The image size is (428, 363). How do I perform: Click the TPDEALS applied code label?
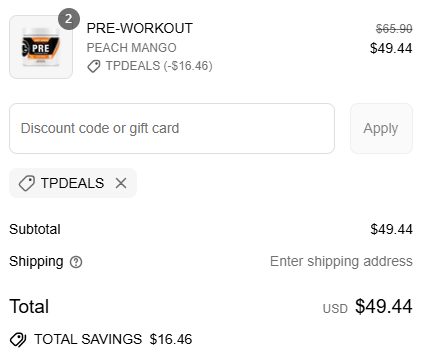(72, 183)
